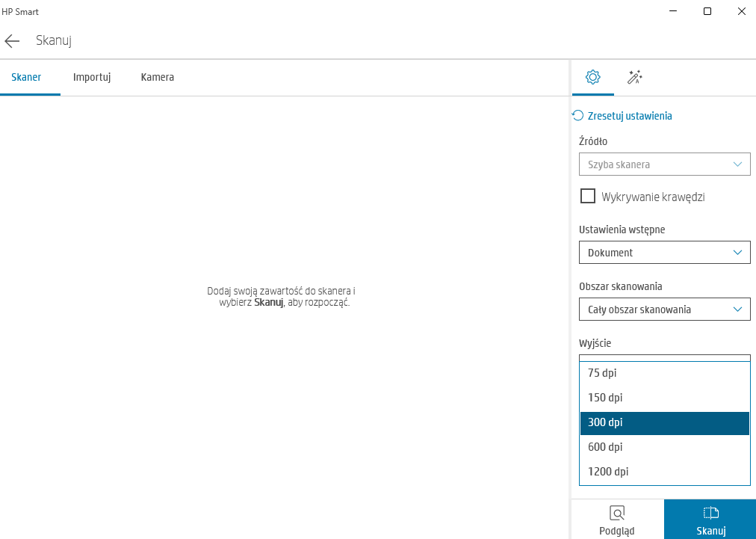The width and height of the screenshot is (756, 539).
Task: Click the scan icon above Skanuj label
Action: point(710,513)
